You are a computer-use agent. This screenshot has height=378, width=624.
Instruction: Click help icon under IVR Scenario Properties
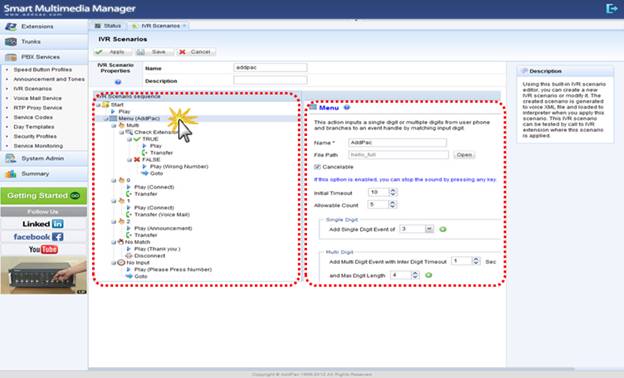(x=118, y=82)
